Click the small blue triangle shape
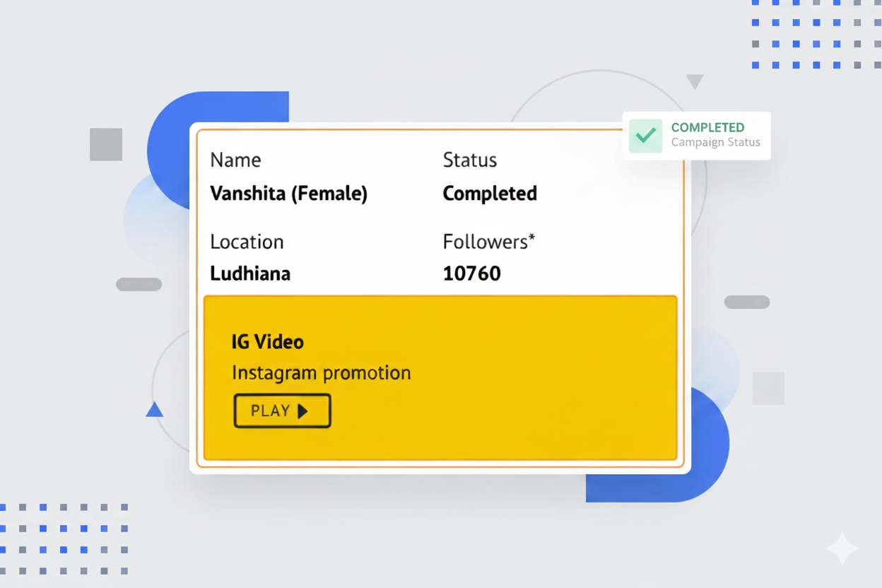The width and height of the screenshot is (882, 588). point(154,410)
